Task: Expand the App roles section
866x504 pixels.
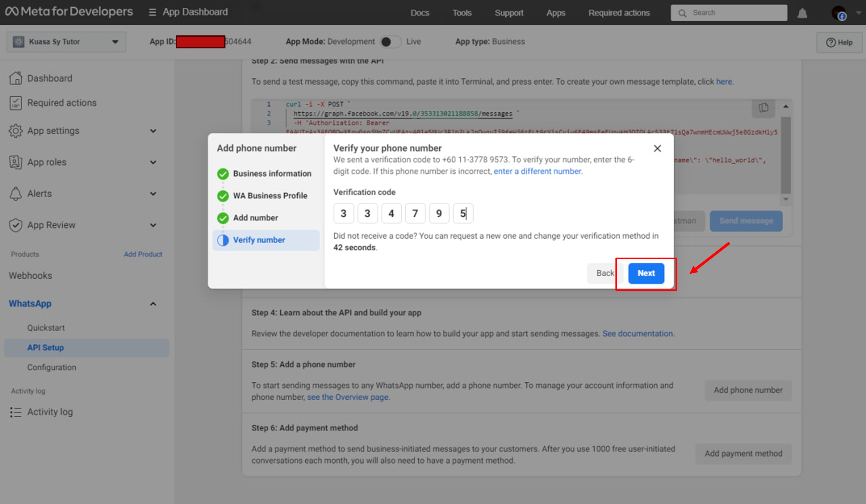Action: tap(153, 162)
